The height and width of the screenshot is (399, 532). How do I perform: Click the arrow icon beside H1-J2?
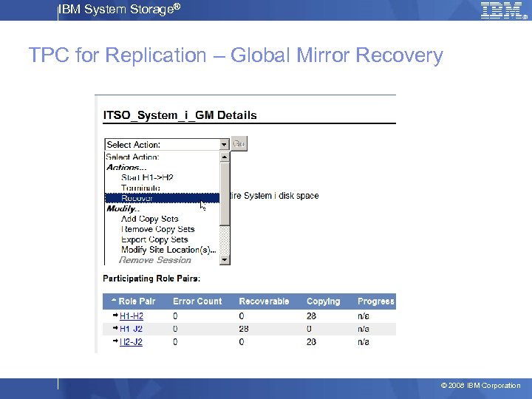115,328
